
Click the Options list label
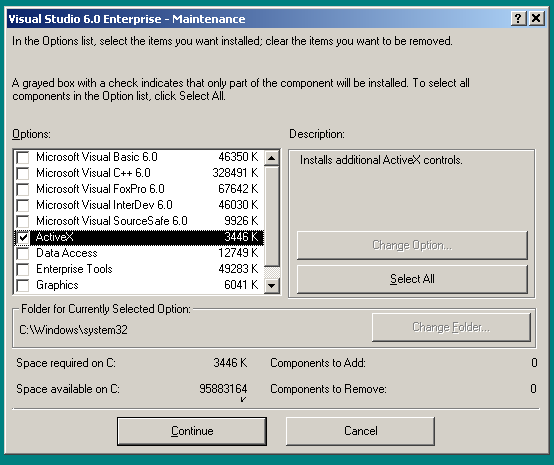31,134
